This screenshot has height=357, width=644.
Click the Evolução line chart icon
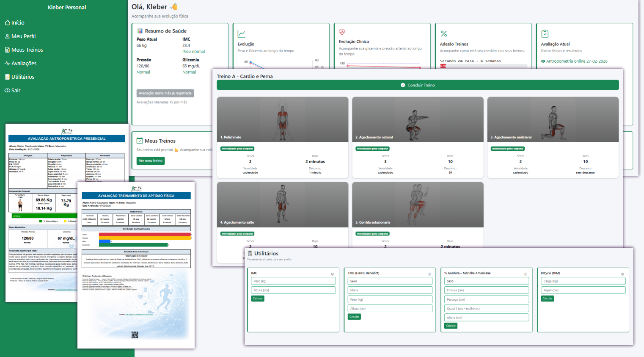click(242, 33)
